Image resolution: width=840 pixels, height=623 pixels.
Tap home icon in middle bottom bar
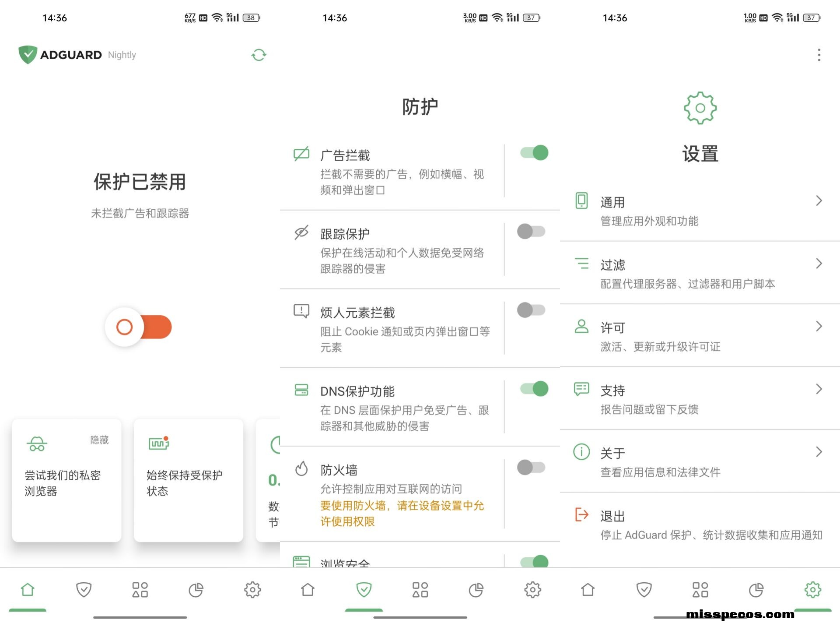308,590
